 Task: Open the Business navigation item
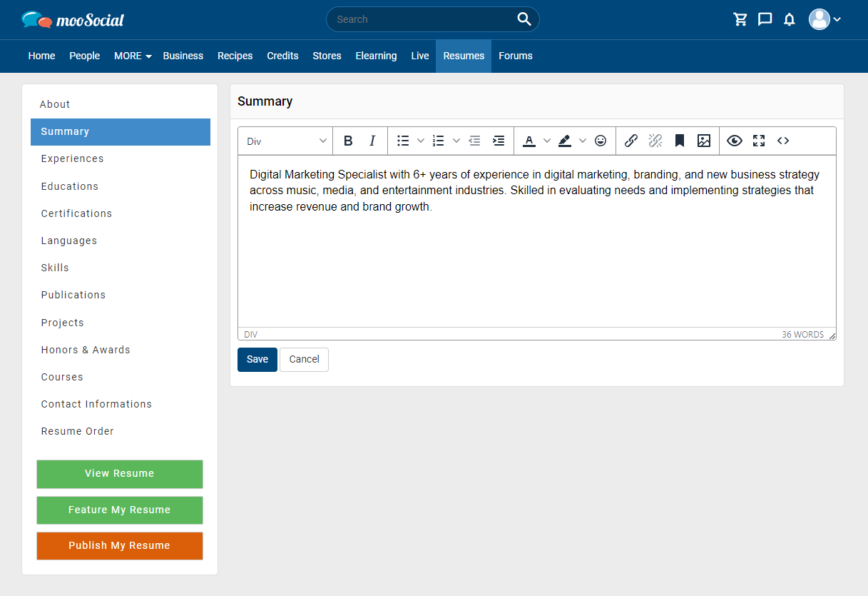[x=183, y=56]
